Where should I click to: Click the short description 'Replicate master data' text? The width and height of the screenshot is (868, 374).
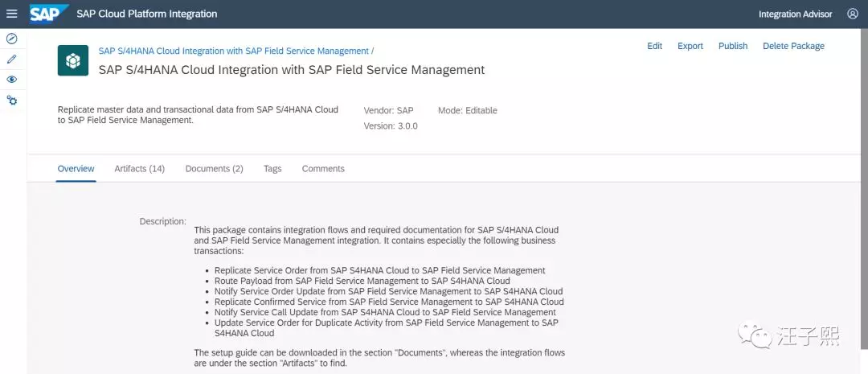click(x=198, y=115)
